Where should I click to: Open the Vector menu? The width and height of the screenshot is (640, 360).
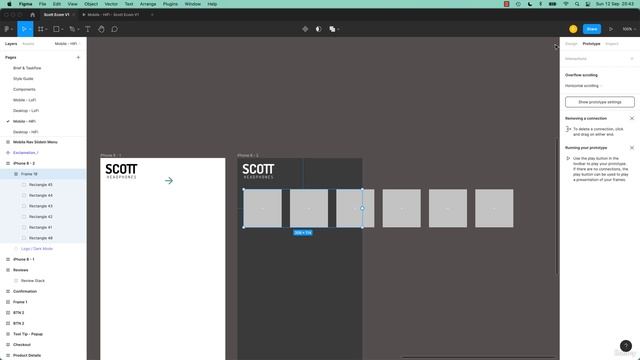(111, 4)
